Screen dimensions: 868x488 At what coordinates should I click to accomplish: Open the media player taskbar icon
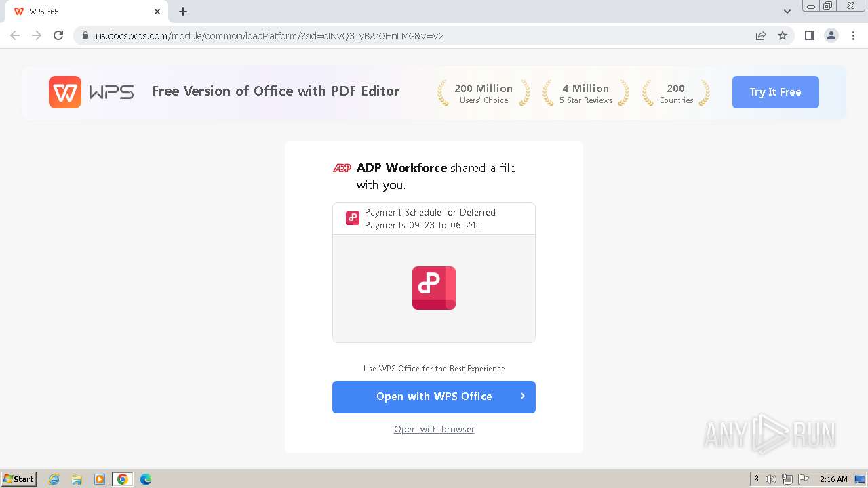coord(100,479)
